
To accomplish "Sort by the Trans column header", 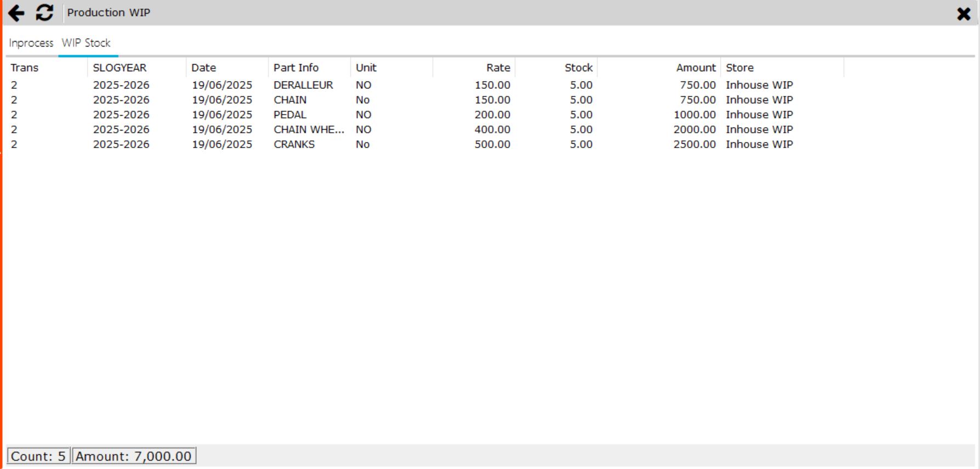I will [25, 67].
